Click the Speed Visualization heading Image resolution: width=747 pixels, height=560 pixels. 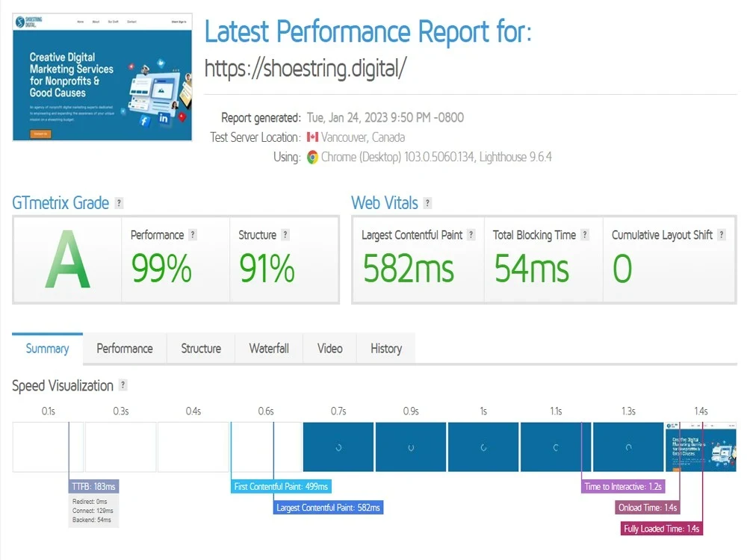pos(63,385)
